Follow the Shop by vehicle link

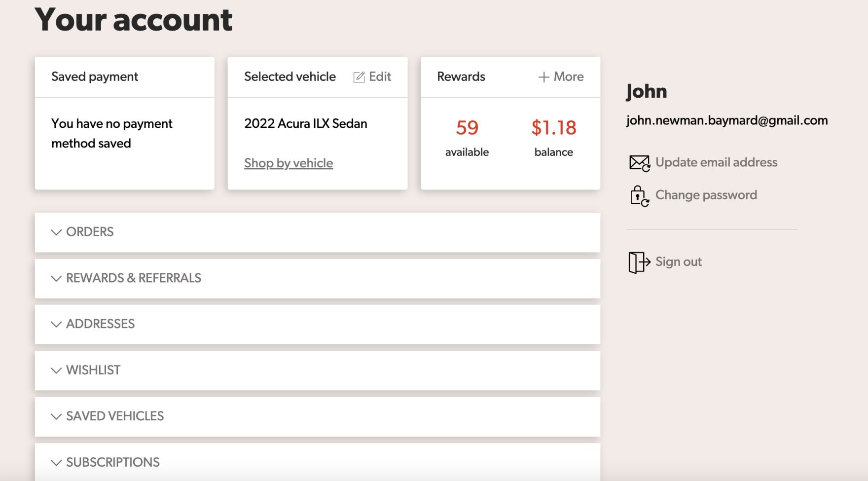click(x=289, y=163)
